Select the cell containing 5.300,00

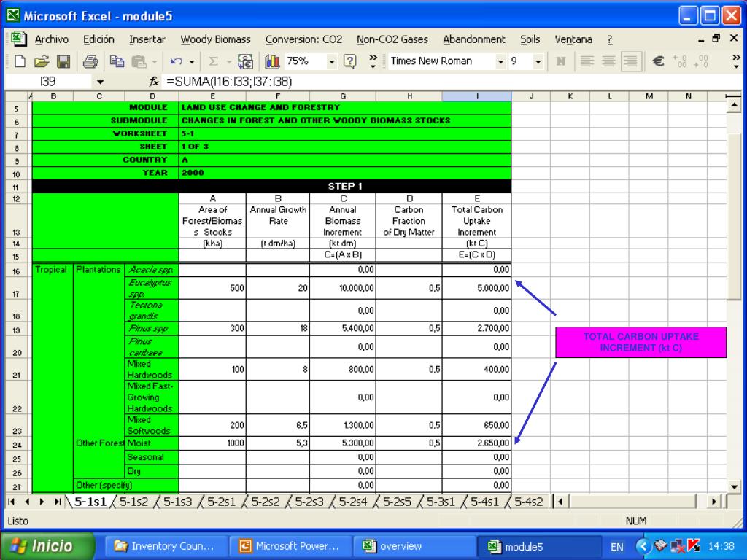(343, 443)
